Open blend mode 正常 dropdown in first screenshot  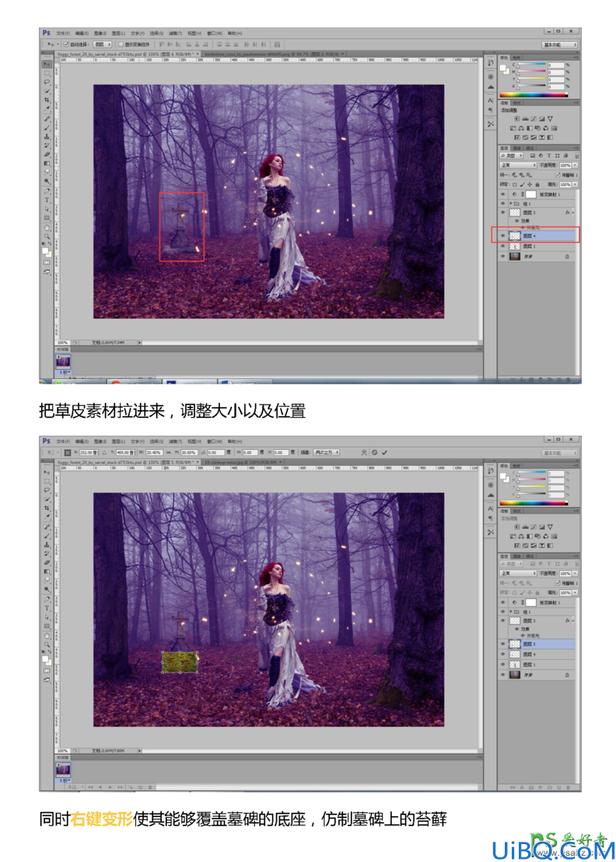coord(518,166)
